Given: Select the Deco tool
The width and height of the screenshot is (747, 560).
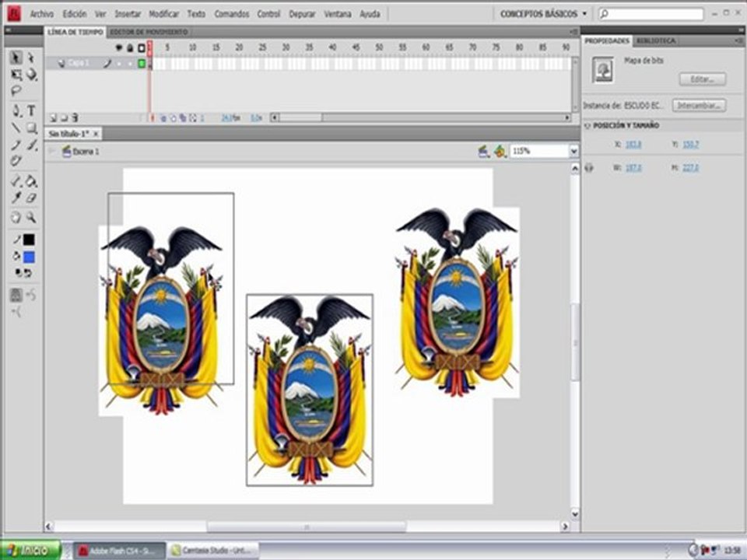Looking at the screenshot, I should point(16,161).
